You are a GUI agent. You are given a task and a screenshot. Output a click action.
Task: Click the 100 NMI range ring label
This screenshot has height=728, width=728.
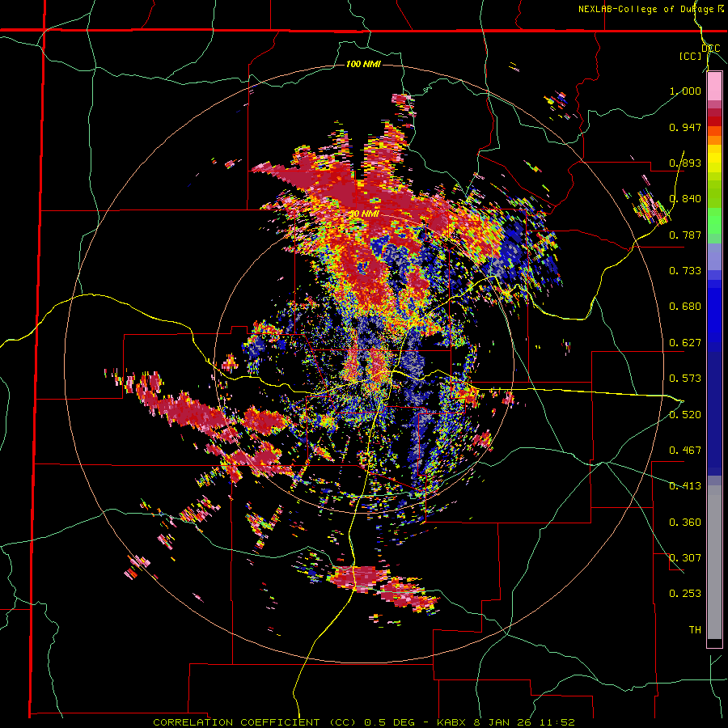pyautogui.click(x=363, y=64)
